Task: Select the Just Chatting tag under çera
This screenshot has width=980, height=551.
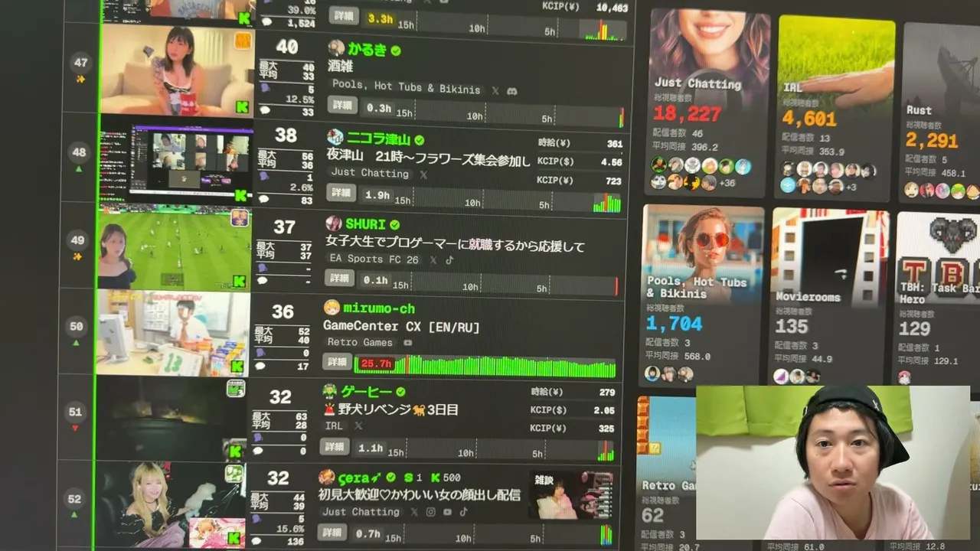Action: [x=361, y=512]
